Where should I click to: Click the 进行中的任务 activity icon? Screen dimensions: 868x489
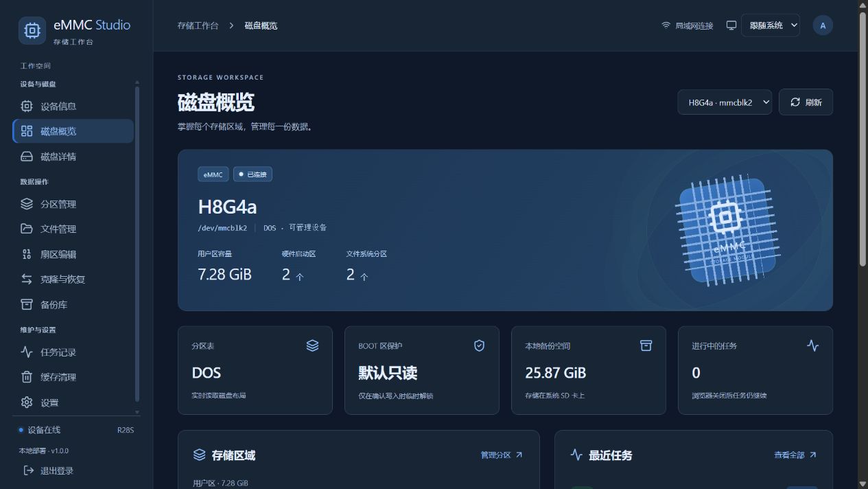click(812, 345)
